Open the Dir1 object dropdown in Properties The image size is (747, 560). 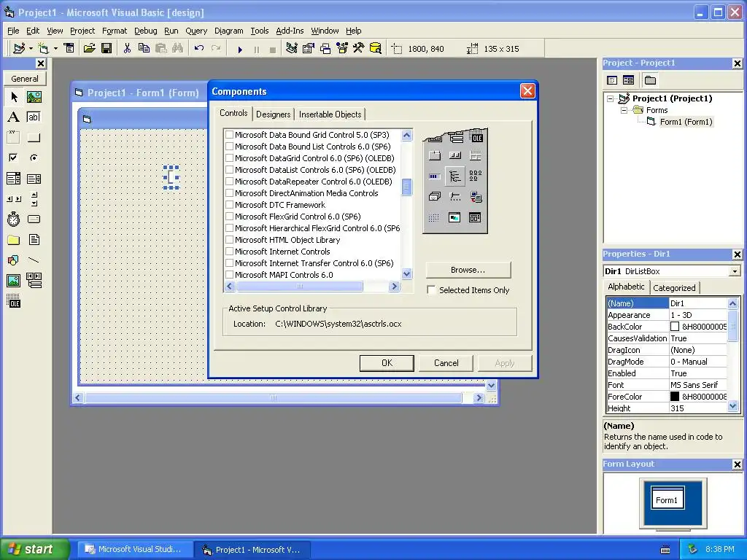coord(735,271)
